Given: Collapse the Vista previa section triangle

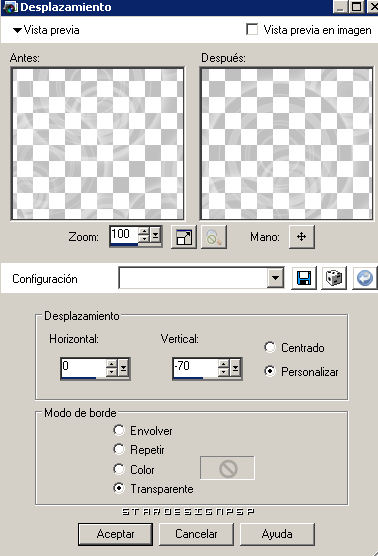Looking at the screenshot, I should [17, 30].
